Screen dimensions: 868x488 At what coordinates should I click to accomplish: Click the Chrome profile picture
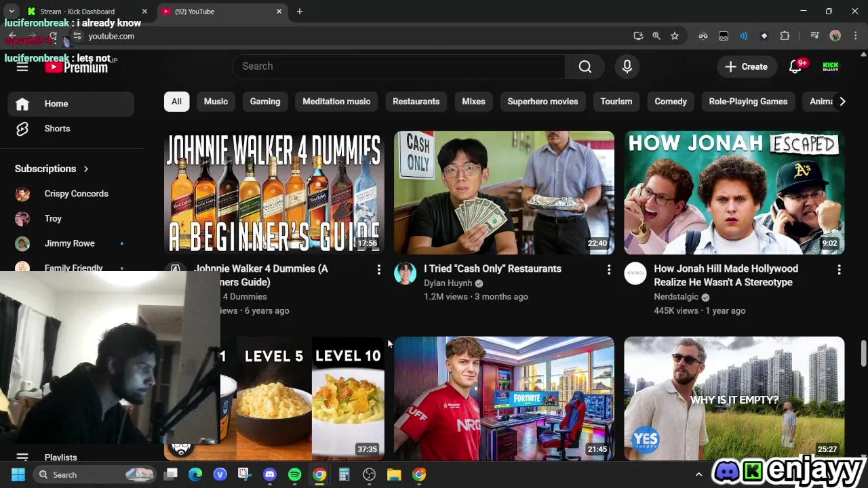[835, 36]
